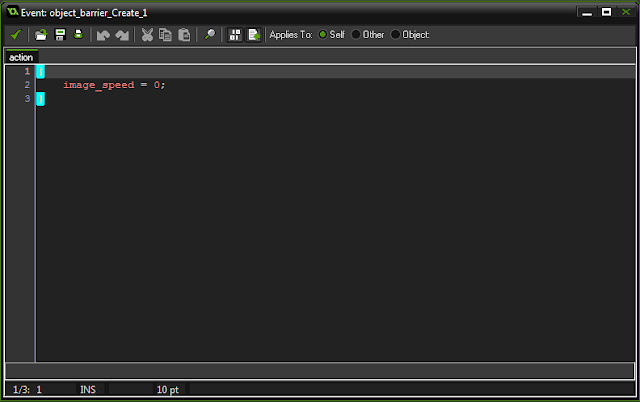Click line number 2 in the gutter

27,85
